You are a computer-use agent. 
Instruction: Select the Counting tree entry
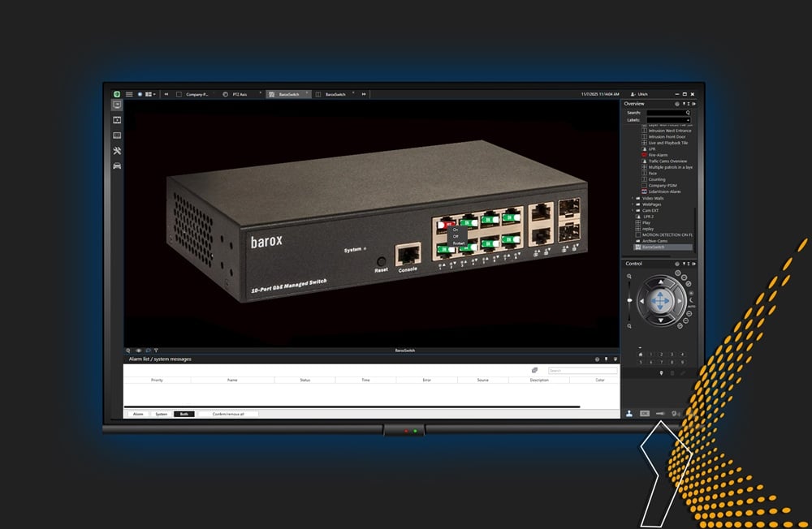click(656, 179)
